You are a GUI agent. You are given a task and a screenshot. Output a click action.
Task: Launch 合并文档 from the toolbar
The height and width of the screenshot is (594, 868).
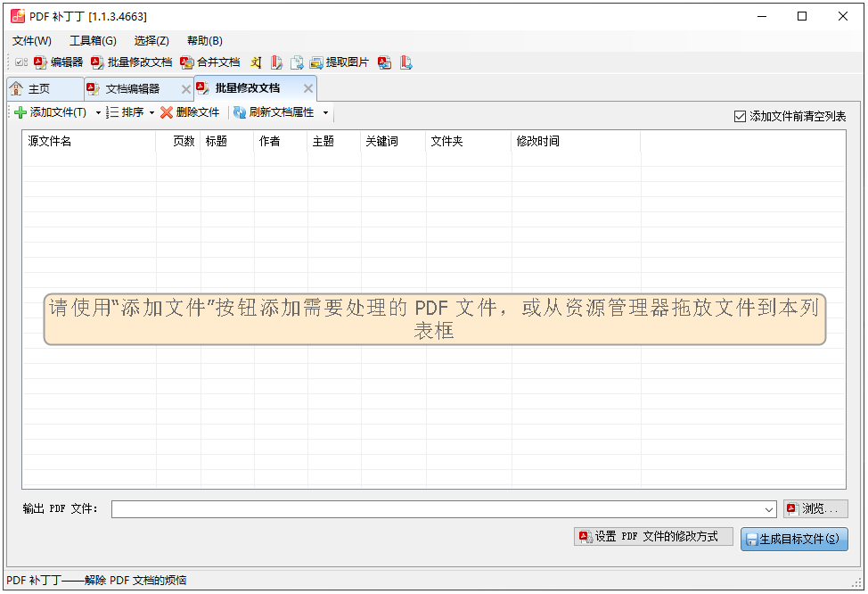click(x=212, y=62)
